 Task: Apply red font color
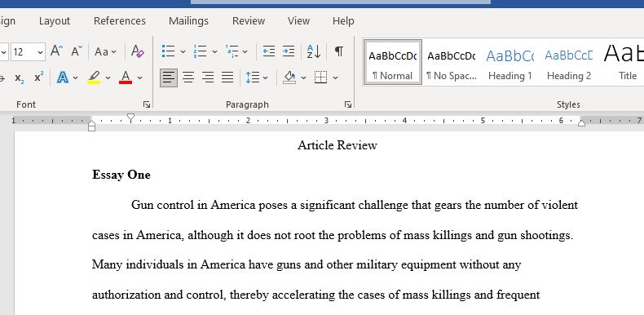(126, 78)
